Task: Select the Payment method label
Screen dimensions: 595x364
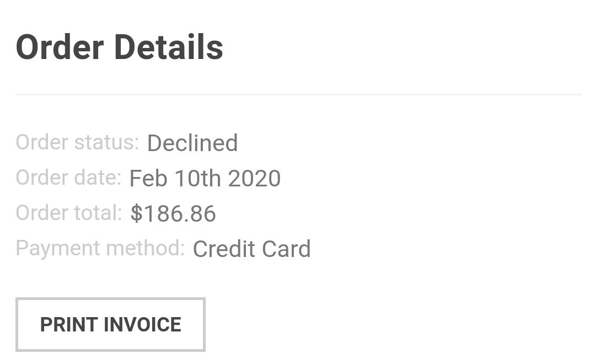Action: [x=100, y=248]
